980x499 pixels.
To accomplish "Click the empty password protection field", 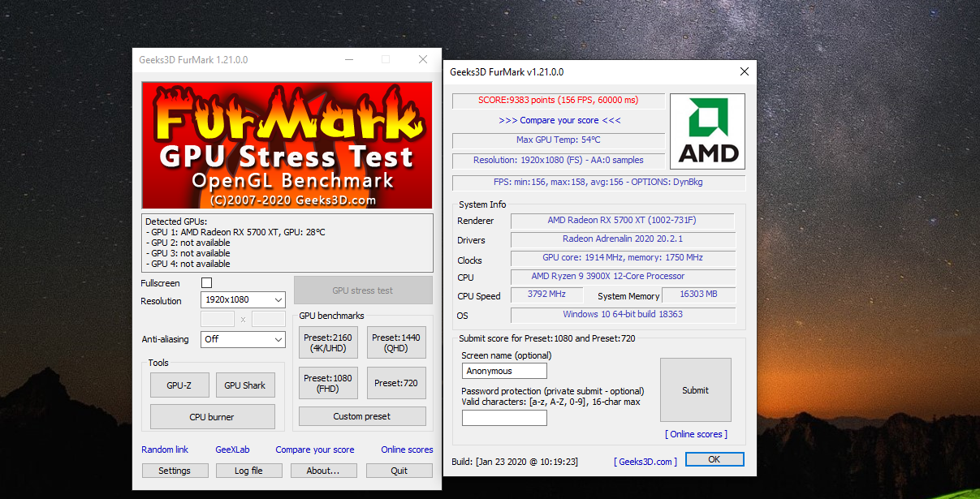I will pos(504,418).
